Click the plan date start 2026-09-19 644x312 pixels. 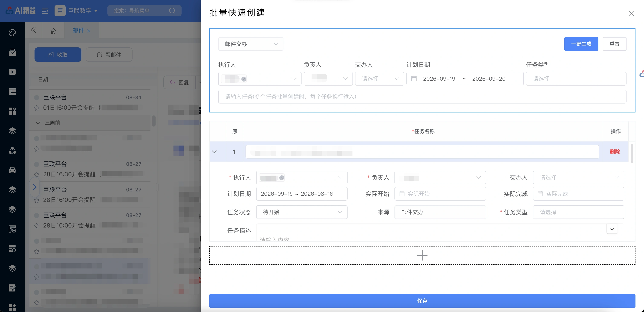[439, 79]
